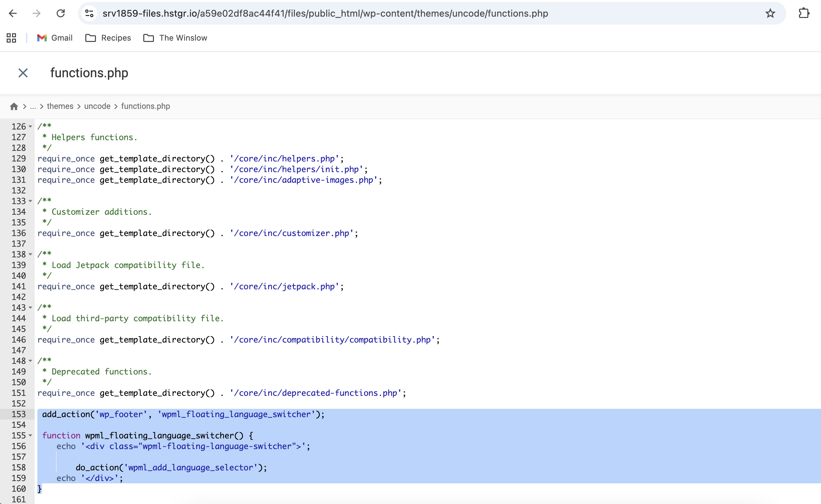821x504 pixels.
Task: Collapse the comment block at line 126
Action: click(30, 127)
